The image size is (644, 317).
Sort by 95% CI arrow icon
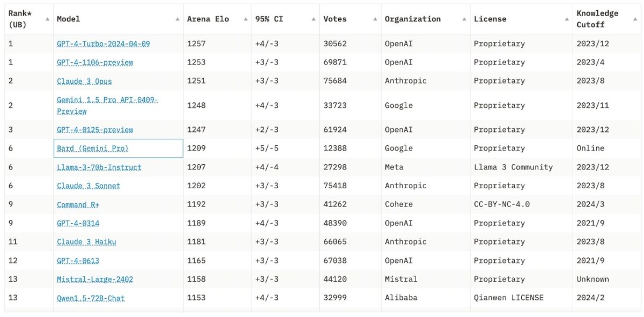click(x=314, y=19)
